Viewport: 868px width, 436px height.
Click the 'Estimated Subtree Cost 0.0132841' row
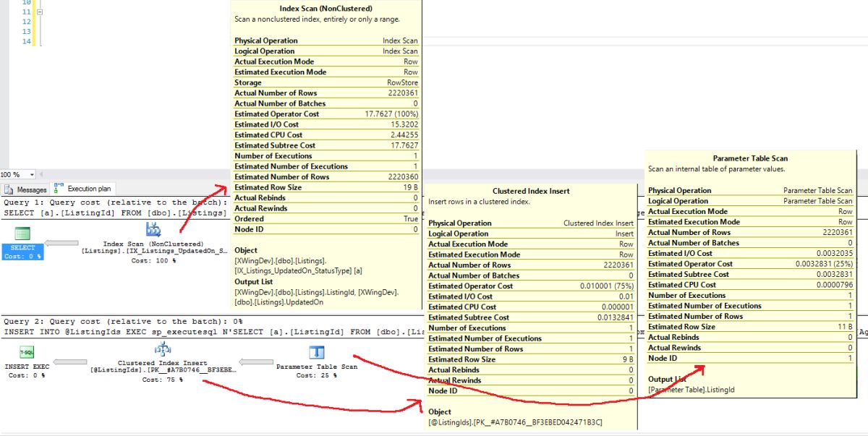(x=531, y=317)
